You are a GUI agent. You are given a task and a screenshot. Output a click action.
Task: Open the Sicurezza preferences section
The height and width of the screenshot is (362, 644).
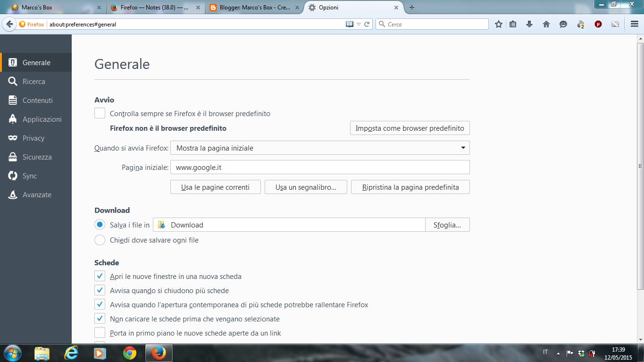[36, 157]
